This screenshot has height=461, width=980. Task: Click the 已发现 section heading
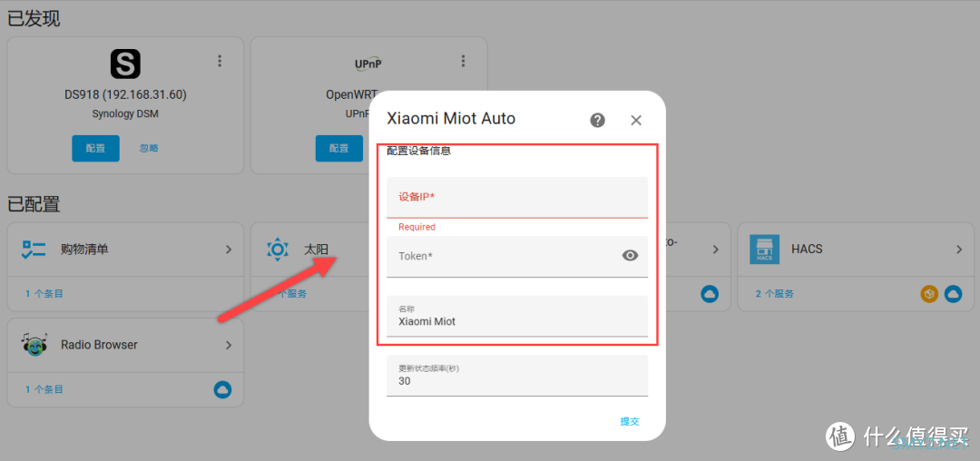point(34,19)
